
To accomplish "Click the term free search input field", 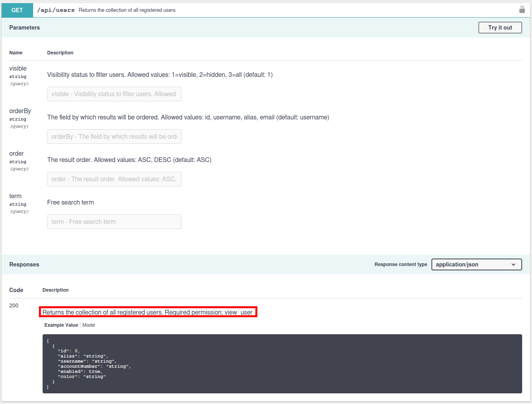I will [x=114, y=222].
